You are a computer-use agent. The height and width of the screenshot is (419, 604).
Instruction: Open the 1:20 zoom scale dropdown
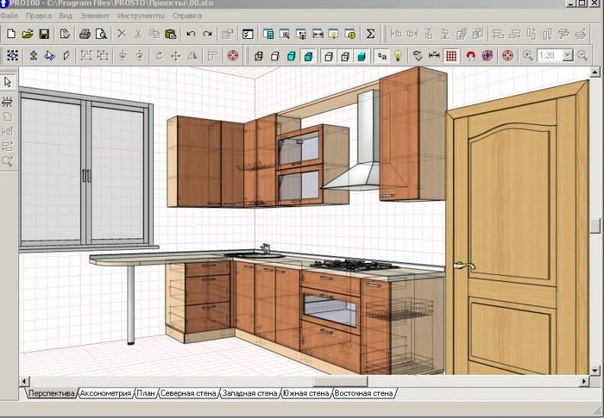(568, 55)
